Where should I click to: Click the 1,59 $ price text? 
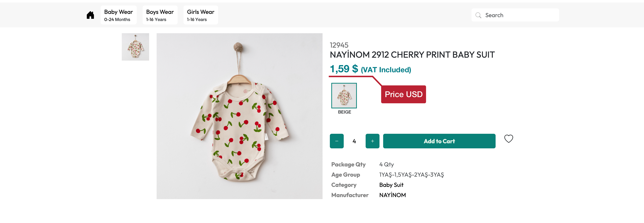344,69
